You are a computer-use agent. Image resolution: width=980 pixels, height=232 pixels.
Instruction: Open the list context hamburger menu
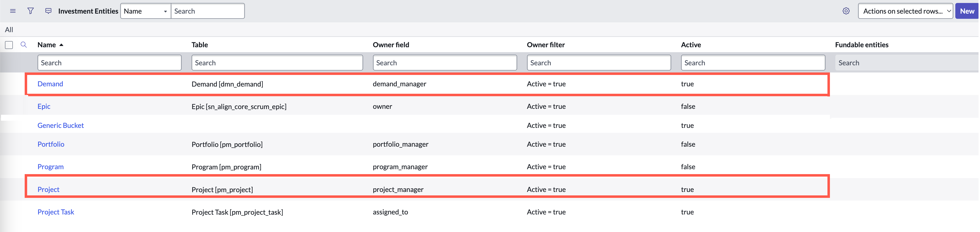click(x=13, y=11)
